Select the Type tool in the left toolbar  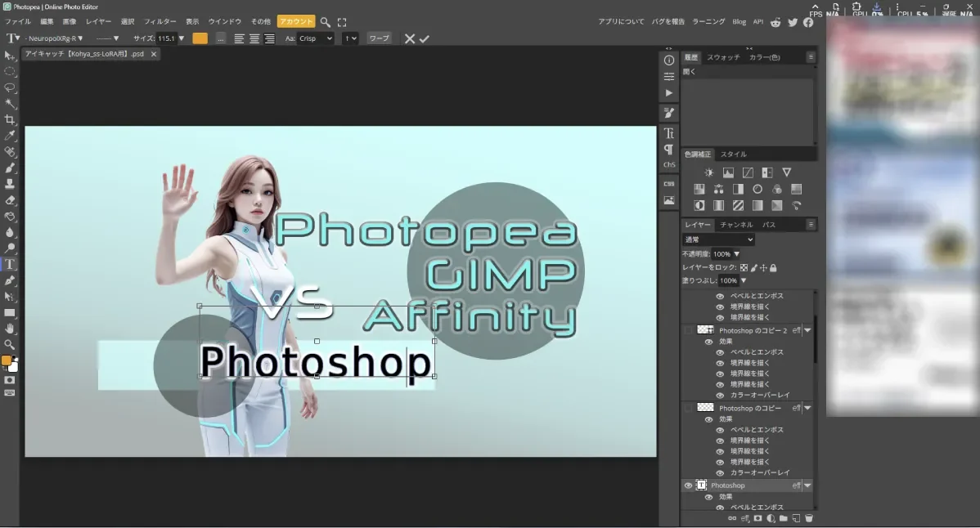[11, 266]
